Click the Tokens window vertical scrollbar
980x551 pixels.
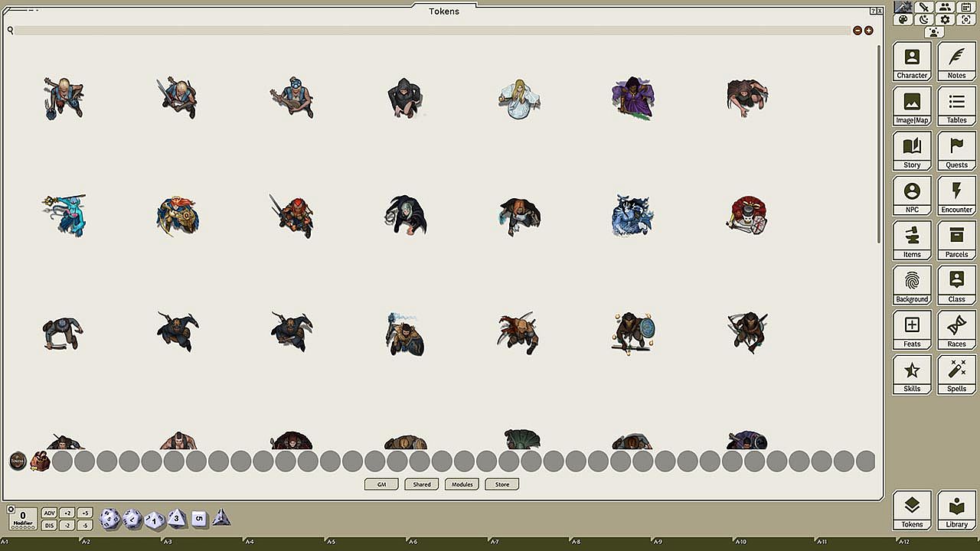[879, 144]
